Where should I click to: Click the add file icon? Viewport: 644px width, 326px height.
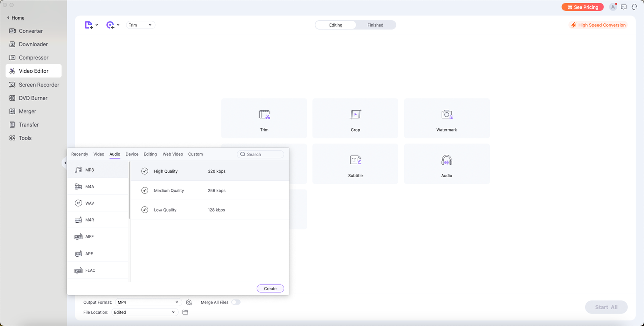(x=89, y=25)
